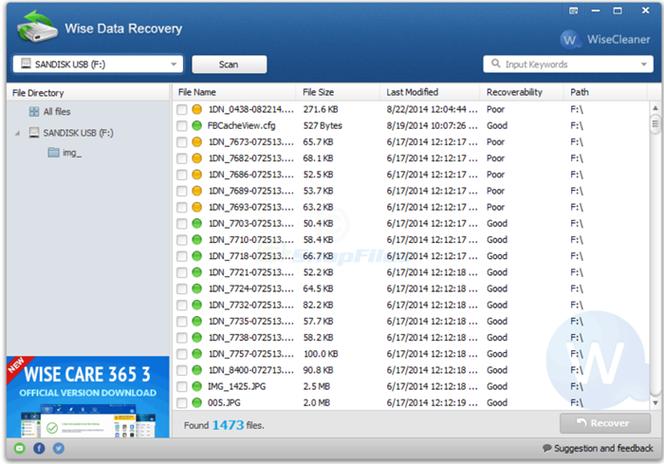
Task: Check the box for 1DN_0438-082214 file
Action: point(182,110)
